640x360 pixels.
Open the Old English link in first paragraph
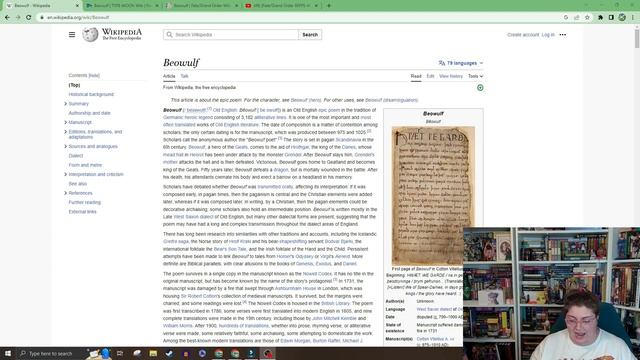[x=225, y=110]
